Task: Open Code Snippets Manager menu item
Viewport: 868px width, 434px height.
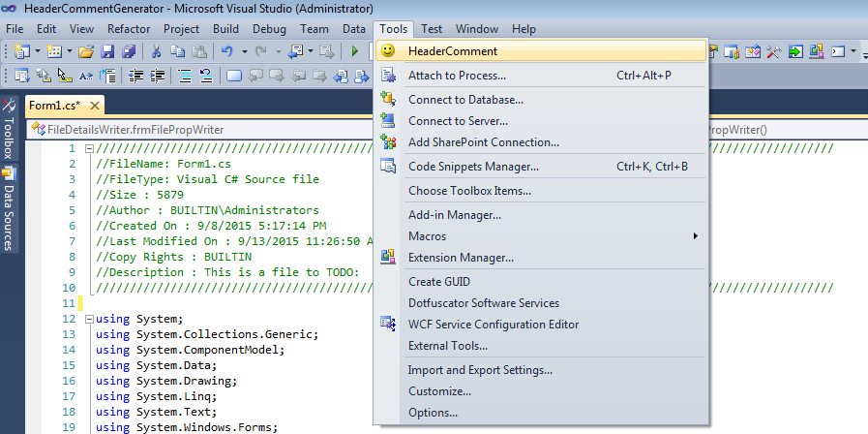Action: pyautogui.click(x=542, y=167)
